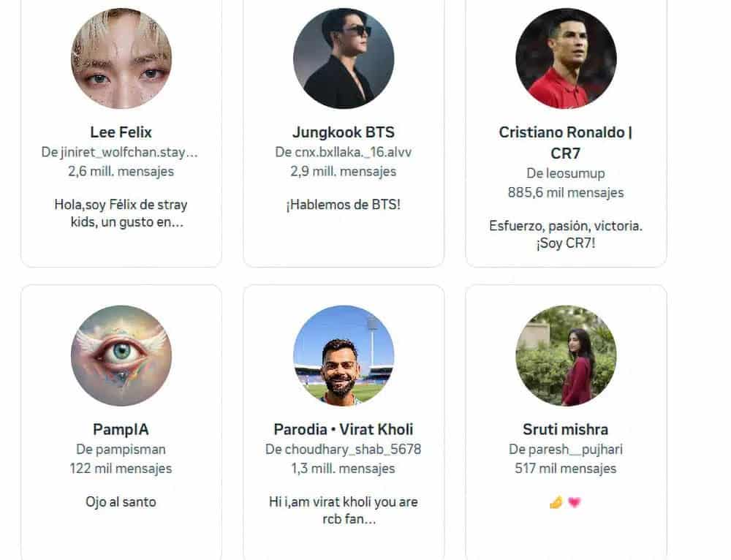731x560 pixels.
Task: Click the PampIA winged eye avatar
Action: coord(121,355)
